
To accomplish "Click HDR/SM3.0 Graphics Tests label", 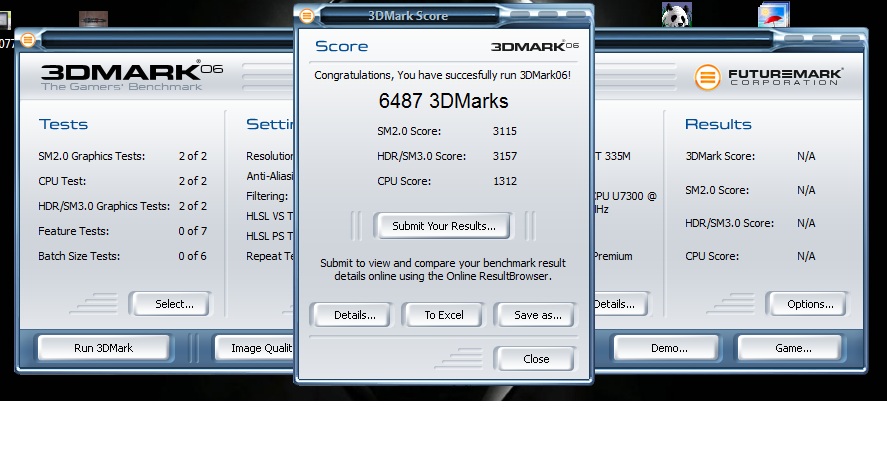I will (104, 206).
